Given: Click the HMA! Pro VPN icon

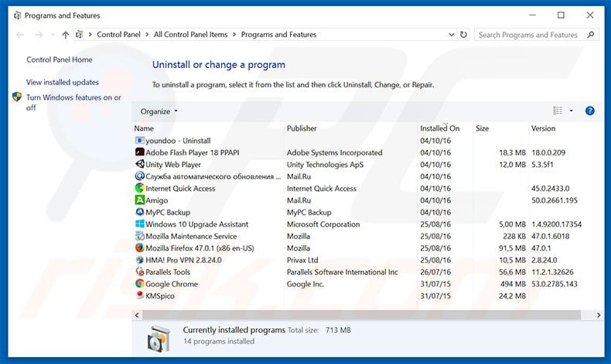Looking at the screenshot, I should tap(139, 260).
